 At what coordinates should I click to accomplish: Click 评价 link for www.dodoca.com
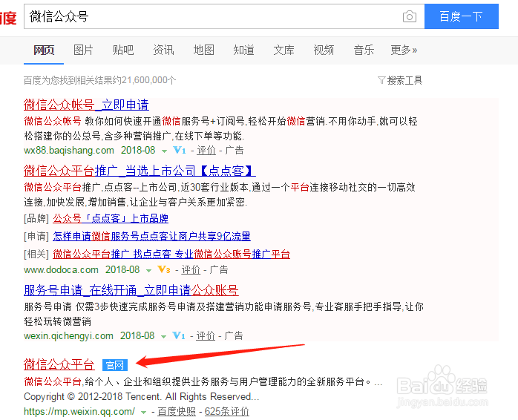[x=191, y=269]
